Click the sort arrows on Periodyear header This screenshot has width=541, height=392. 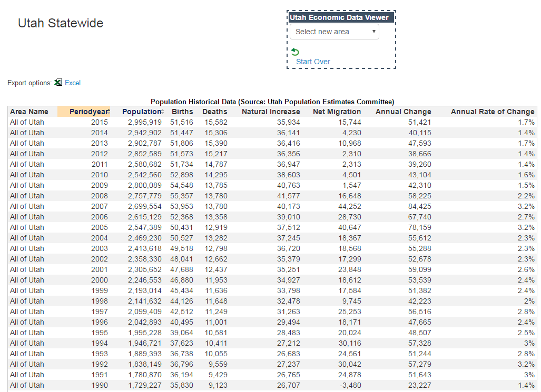pos(109,112)
